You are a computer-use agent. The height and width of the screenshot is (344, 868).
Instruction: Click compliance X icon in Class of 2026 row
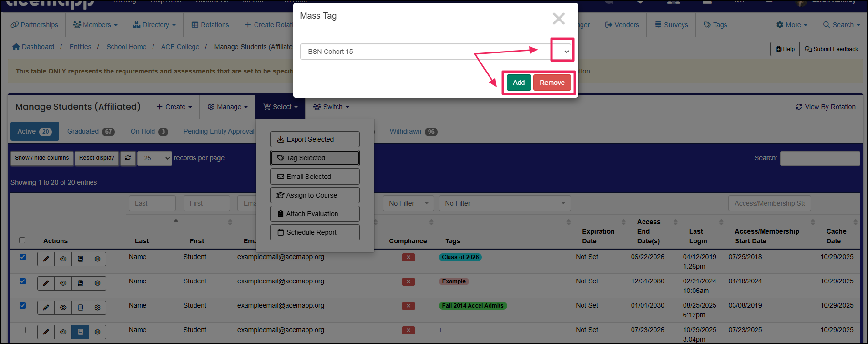click(x=408, y=257)
